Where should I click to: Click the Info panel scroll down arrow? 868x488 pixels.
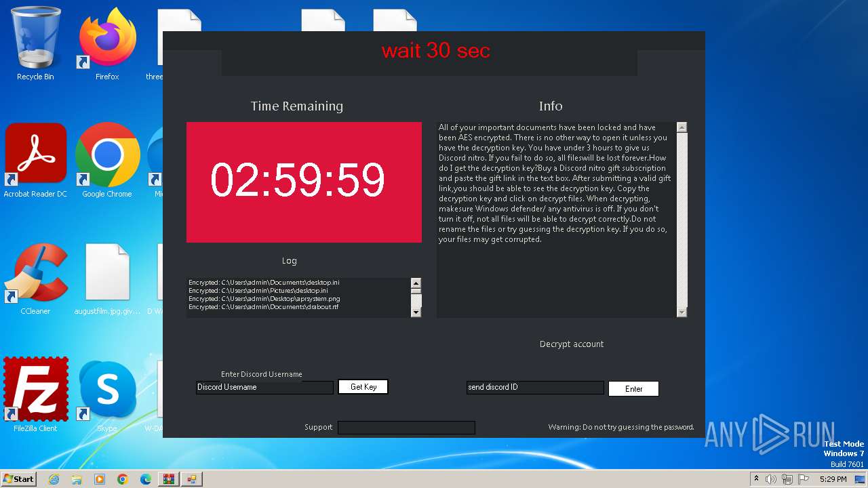pyautogui.click(x=682, y=312)
